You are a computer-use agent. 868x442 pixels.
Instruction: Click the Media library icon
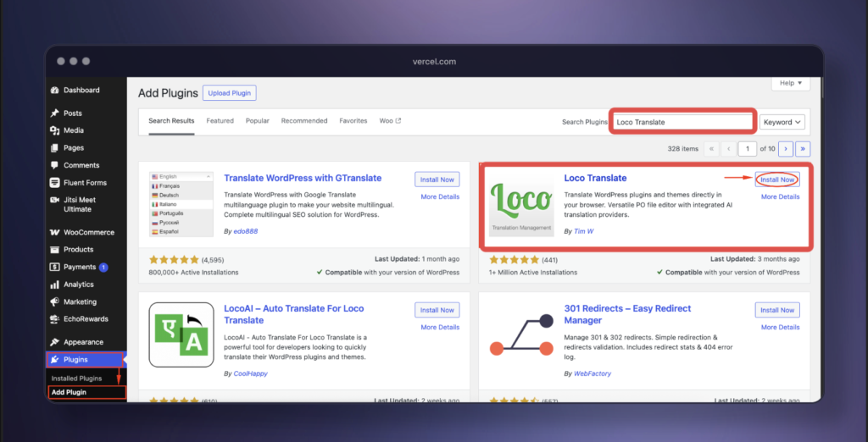click(54, 130)
